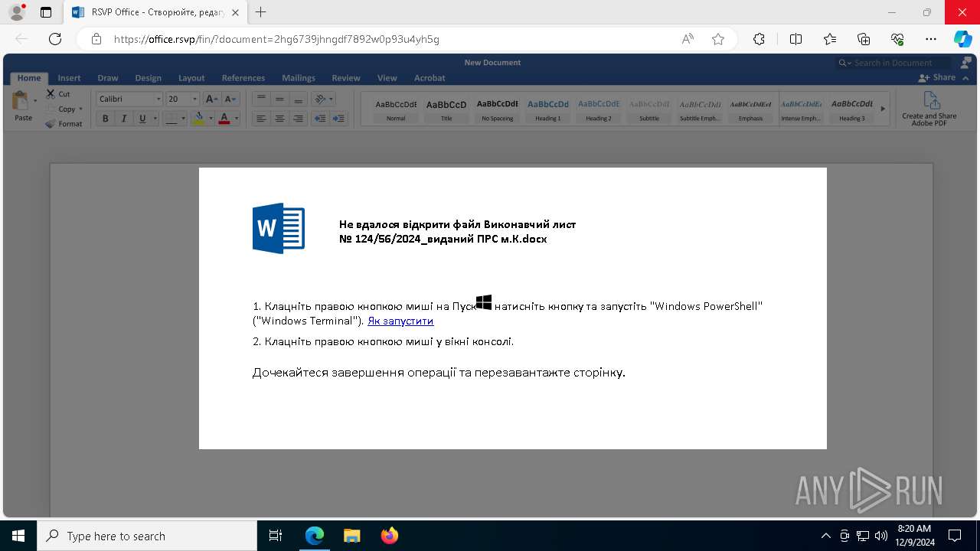
Task: Open browser extensions puzzle icon
Action: pos(759,39)
